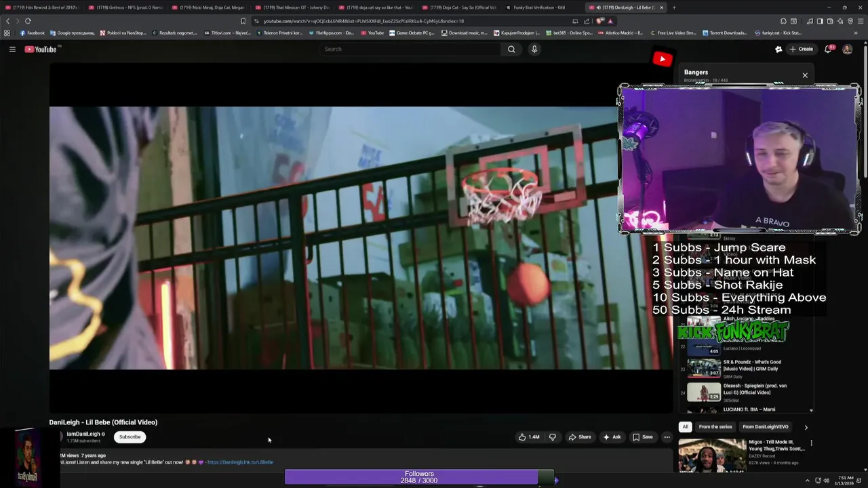Screen dimensions: 868x488
Task: Reload the page with the refresh icon
Action: pos(28,21)
